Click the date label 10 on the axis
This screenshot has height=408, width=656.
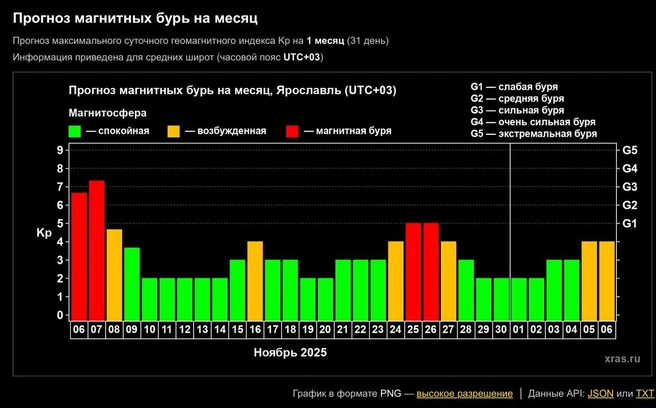pyautogui.click(x=149, y=330)
